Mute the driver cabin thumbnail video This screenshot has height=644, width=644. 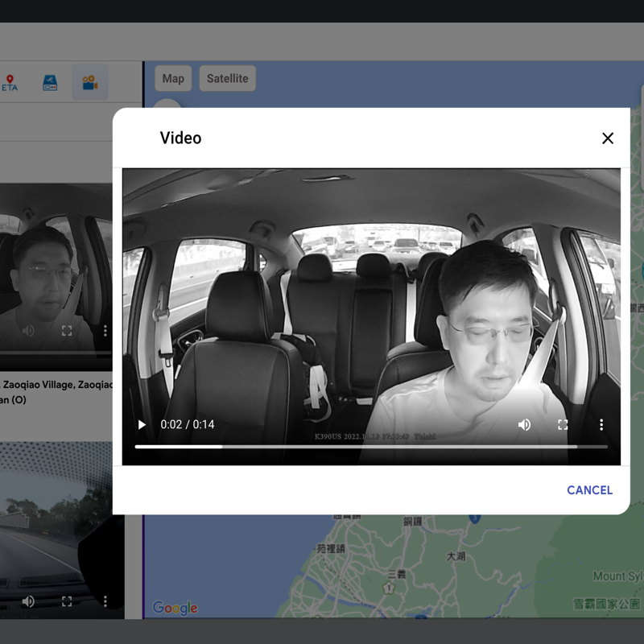(28, 331)
